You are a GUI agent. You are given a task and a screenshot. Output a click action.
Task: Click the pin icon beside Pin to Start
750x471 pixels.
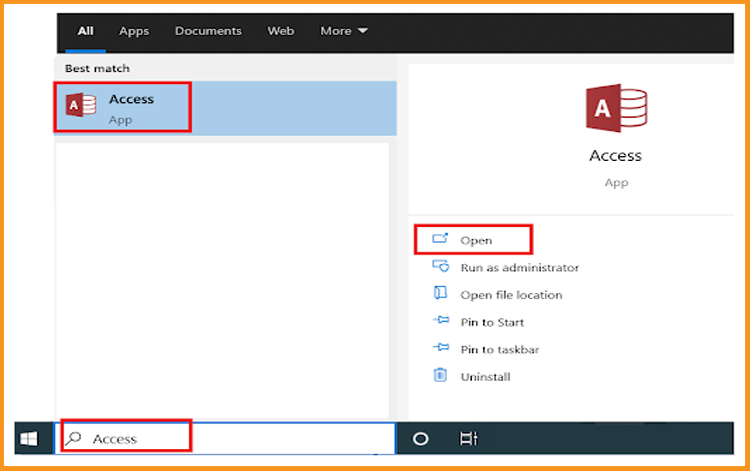tap(441, 320)
